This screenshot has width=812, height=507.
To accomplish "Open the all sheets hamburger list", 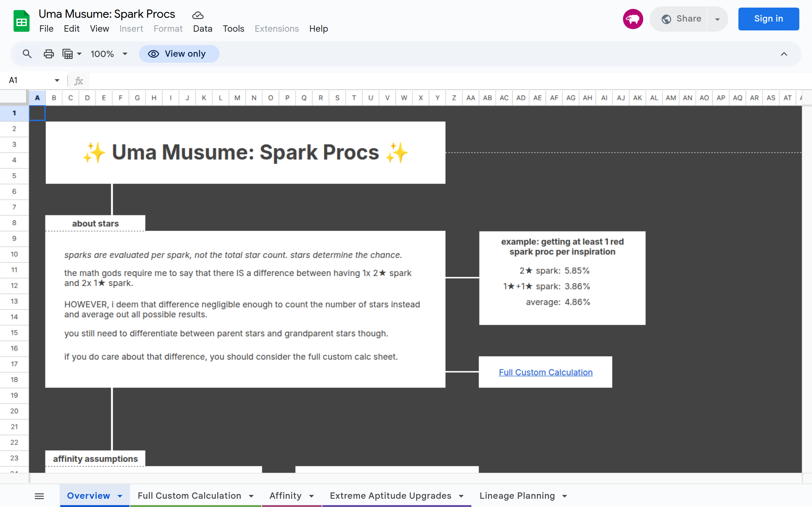I will tap(39, 496).
